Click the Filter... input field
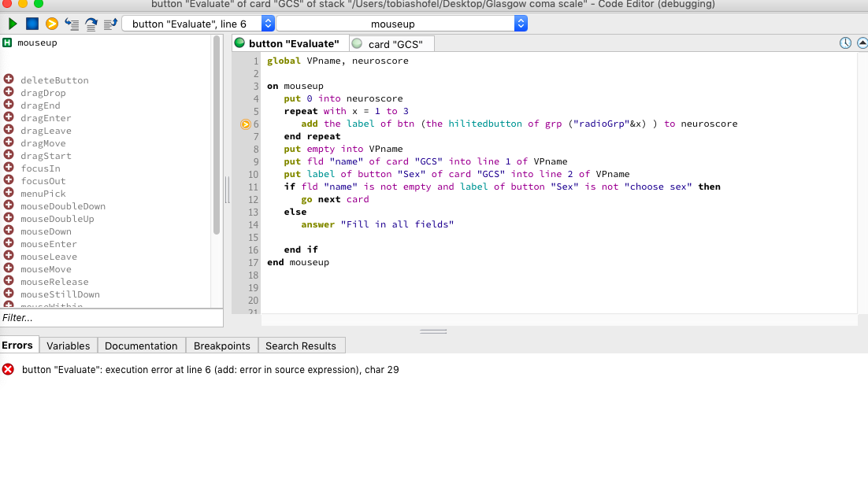 [110, 318]
